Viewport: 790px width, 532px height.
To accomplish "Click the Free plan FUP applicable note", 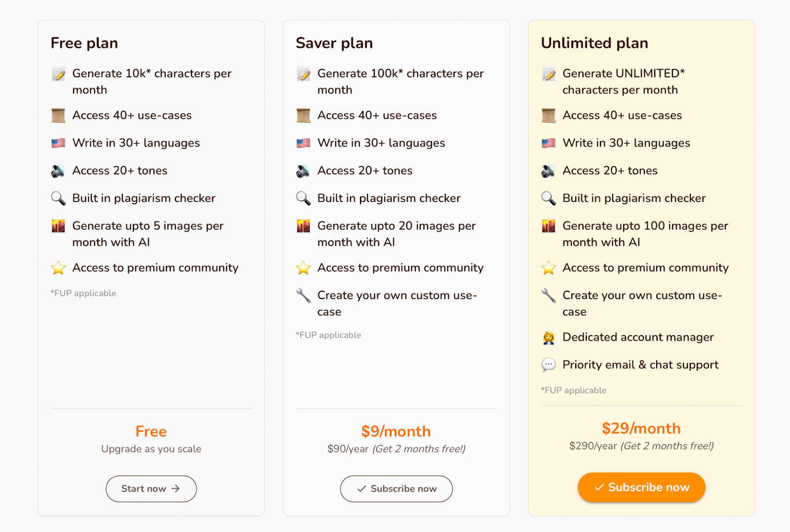I will pos(83,293).
